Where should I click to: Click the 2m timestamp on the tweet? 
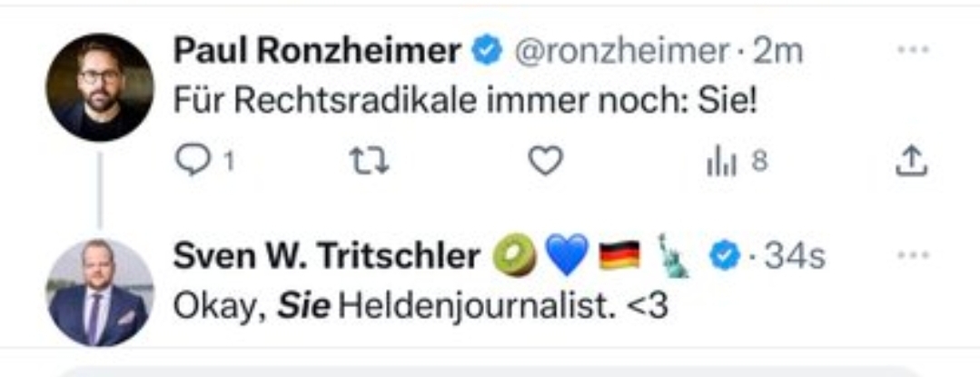[778, 52]
